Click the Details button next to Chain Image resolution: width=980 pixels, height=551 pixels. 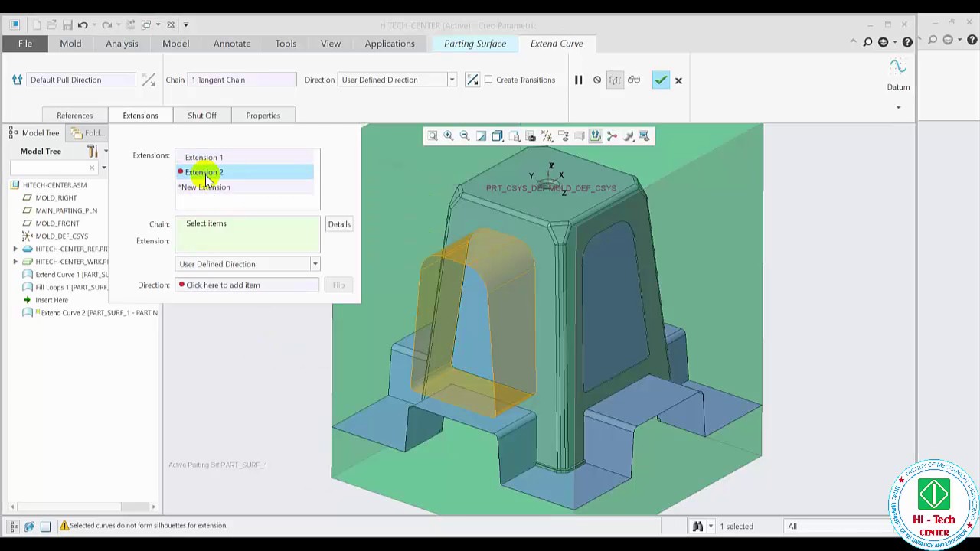point(339,224)
